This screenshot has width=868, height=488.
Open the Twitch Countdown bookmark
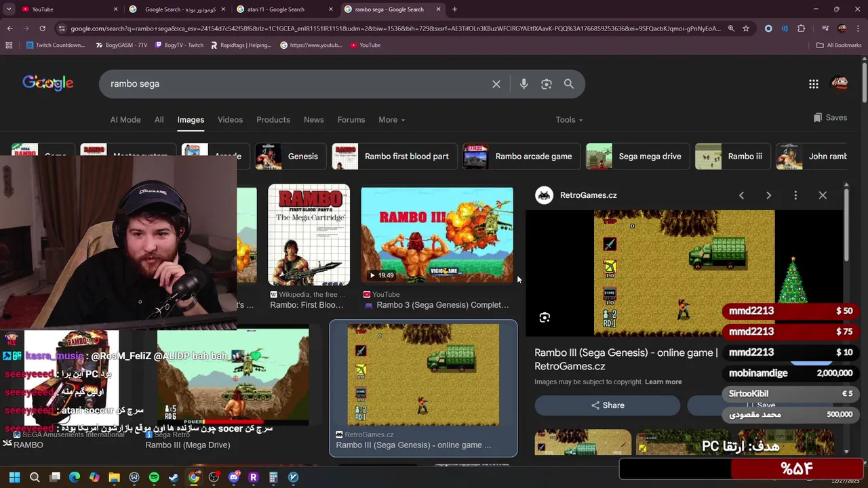[x=56, y=45]
